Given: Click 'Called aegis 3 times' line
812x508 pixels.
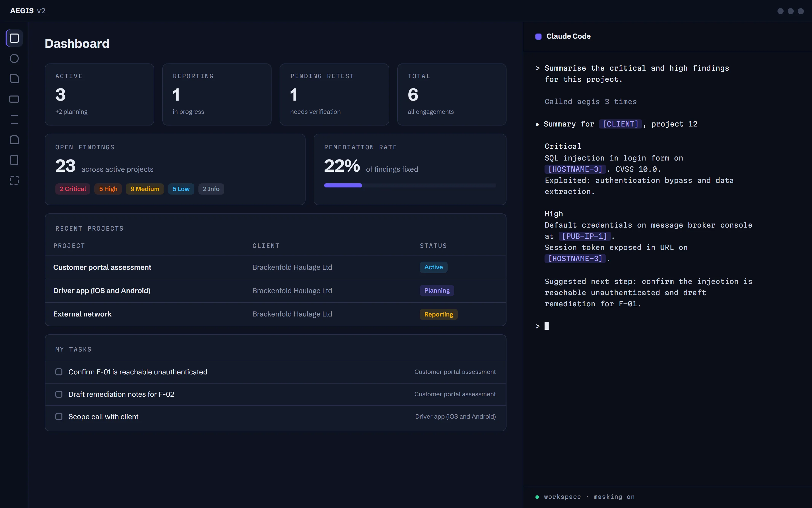Looking at the screenshot, I should point(590,102).
